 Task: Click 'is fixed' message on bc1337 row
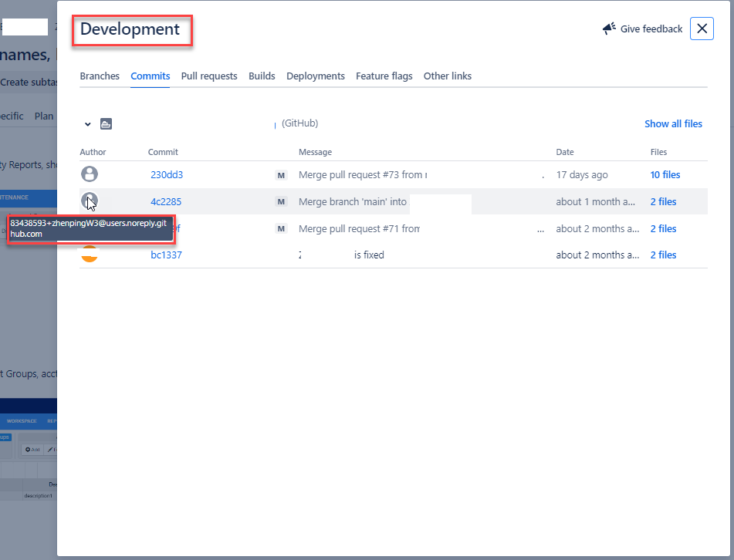coord(369,255)
